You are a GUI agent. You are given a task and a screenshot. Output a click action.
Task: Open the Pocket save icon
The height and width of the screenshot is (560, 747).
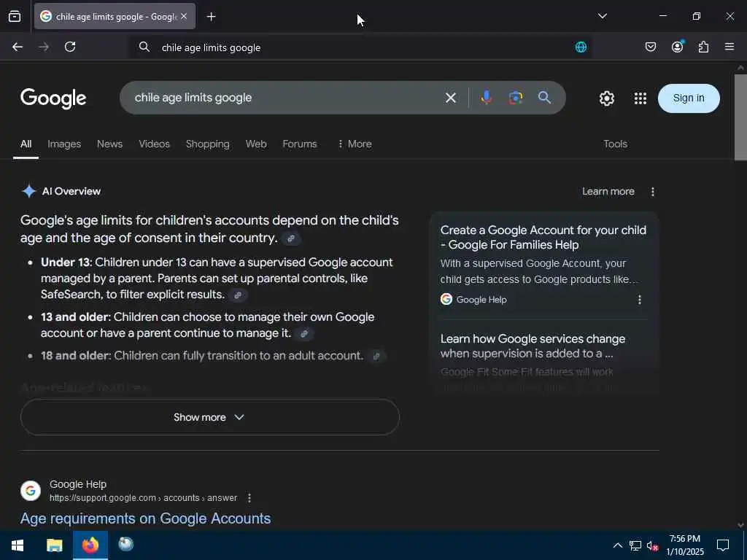[650, 47]
